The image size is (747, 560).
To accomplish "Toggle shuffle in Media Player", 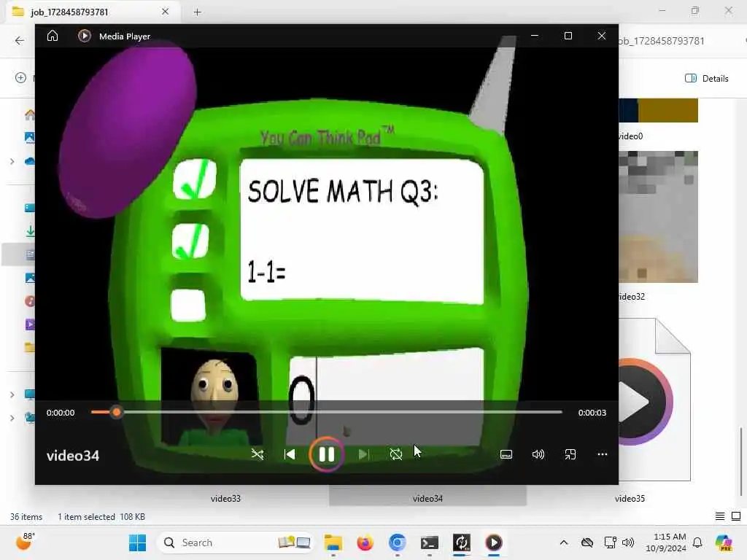I will [258, 454].
